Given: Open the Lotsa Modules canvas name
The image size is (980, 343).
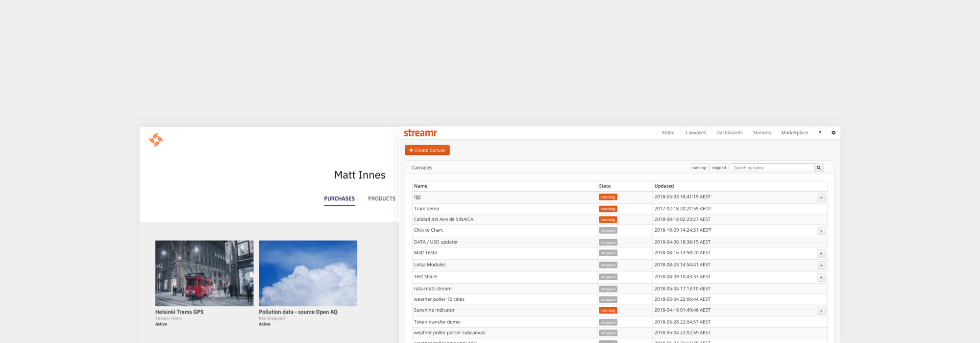Looking at the screenshot, I should (x=430, y=265).
